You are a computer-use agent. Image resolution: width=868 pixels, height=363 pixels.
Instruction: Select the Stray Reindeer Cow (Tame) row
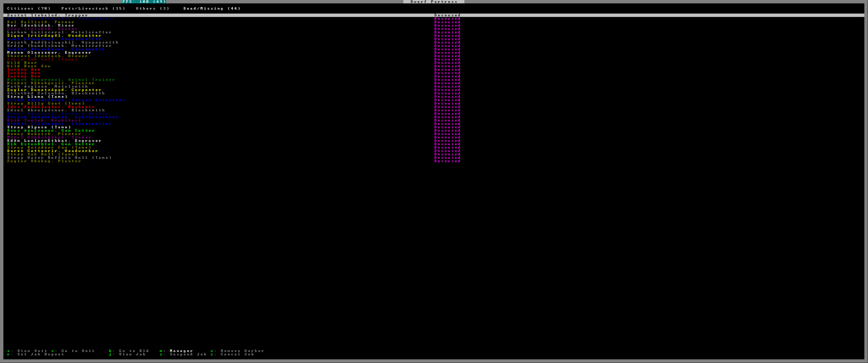tap(49, 148)
